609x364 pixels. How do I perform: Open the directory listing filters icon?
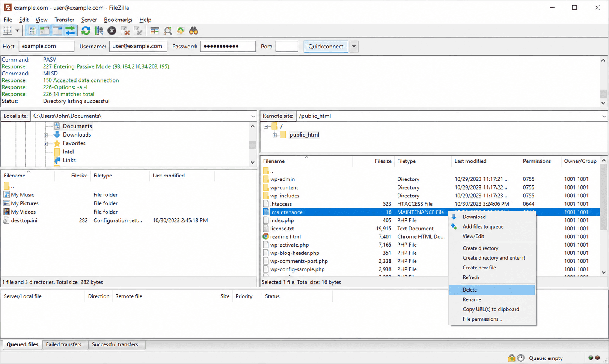tap(155, 31)
